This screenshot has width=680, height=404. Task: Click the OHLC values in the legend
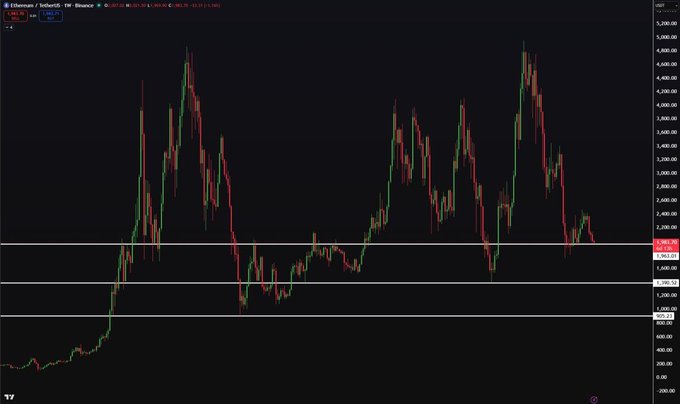[162, 6]
